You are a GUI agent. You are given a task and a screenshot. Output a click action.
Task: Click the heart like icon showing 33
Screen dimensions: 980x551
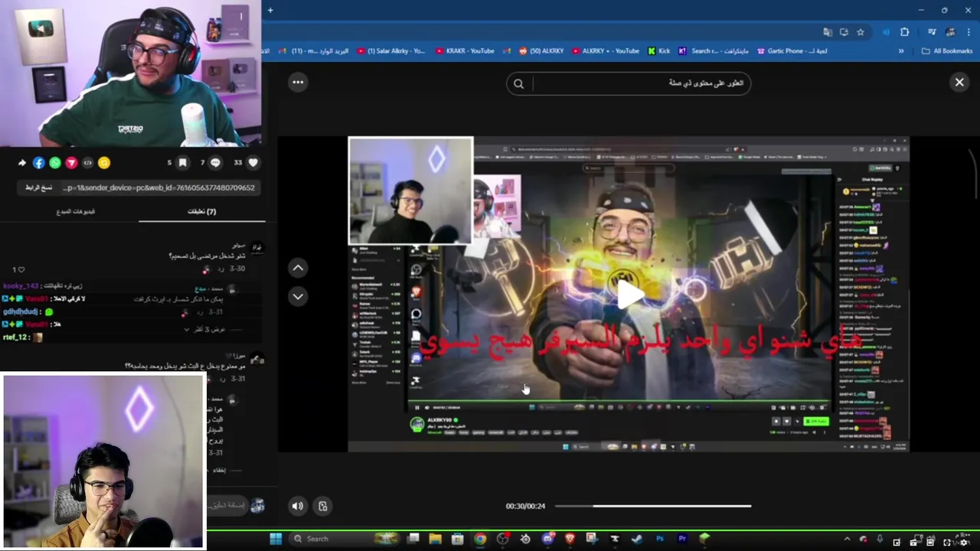point(253,162)
